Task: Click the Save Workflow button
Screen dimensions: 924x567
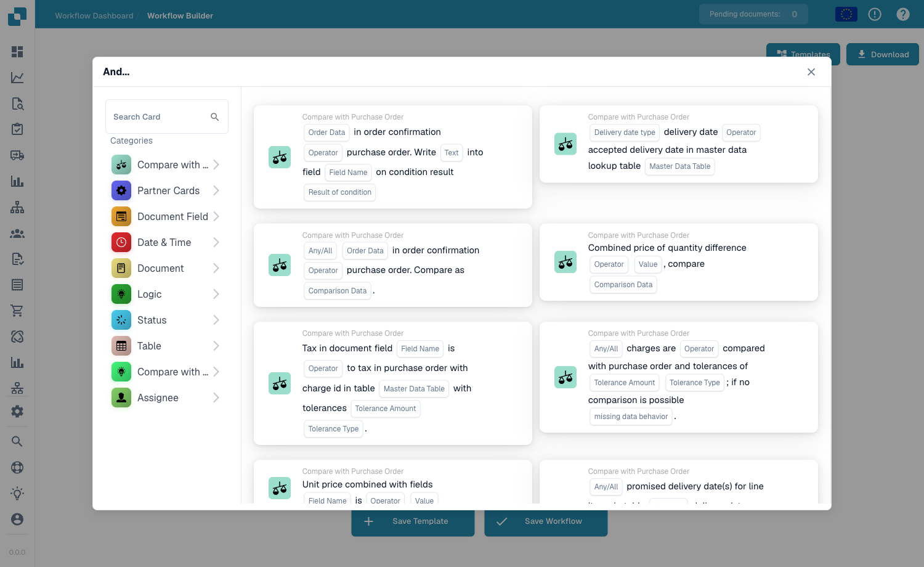Action: (546, 521)
